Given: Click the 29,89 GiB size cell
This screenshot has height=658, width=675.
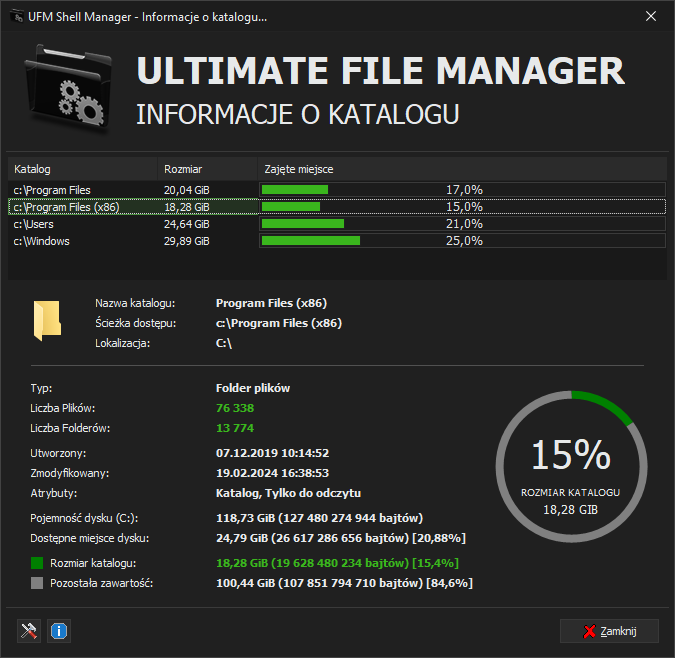Looking at the screenshot, I should 186,241.
